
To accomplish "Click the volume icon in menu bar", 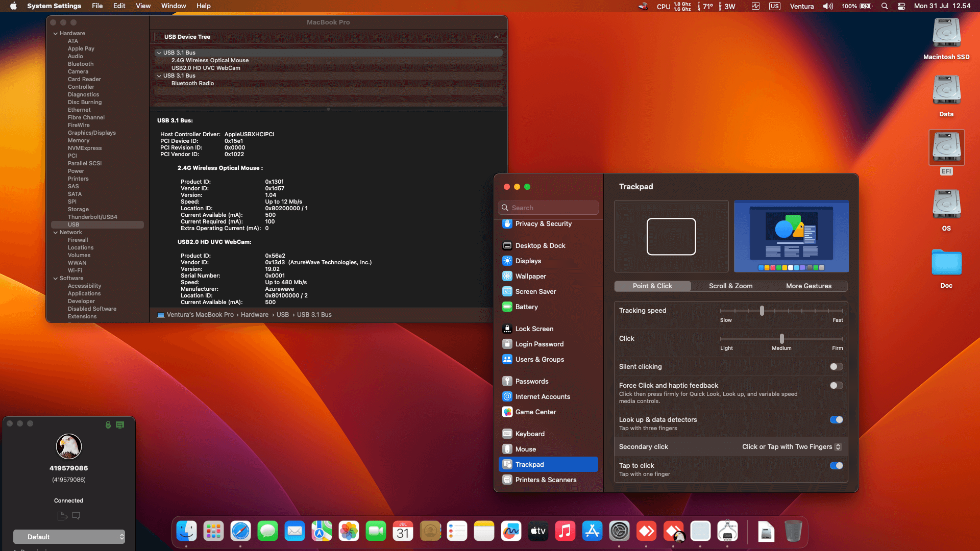I will (828, 6).
